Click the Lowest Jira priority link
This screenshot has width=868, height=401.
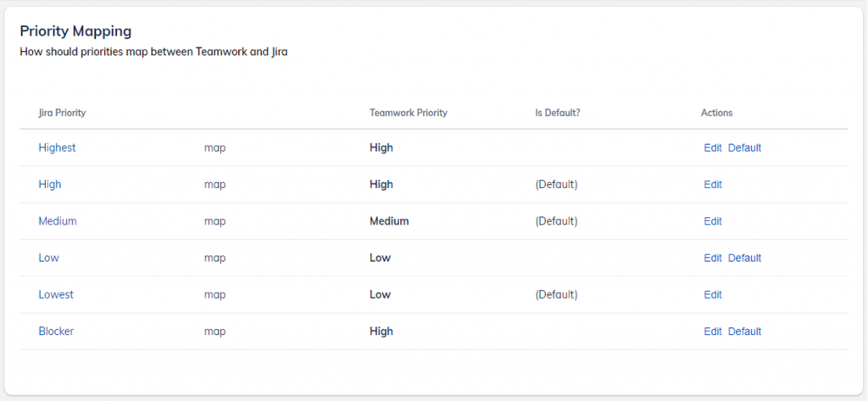(56, 295)
